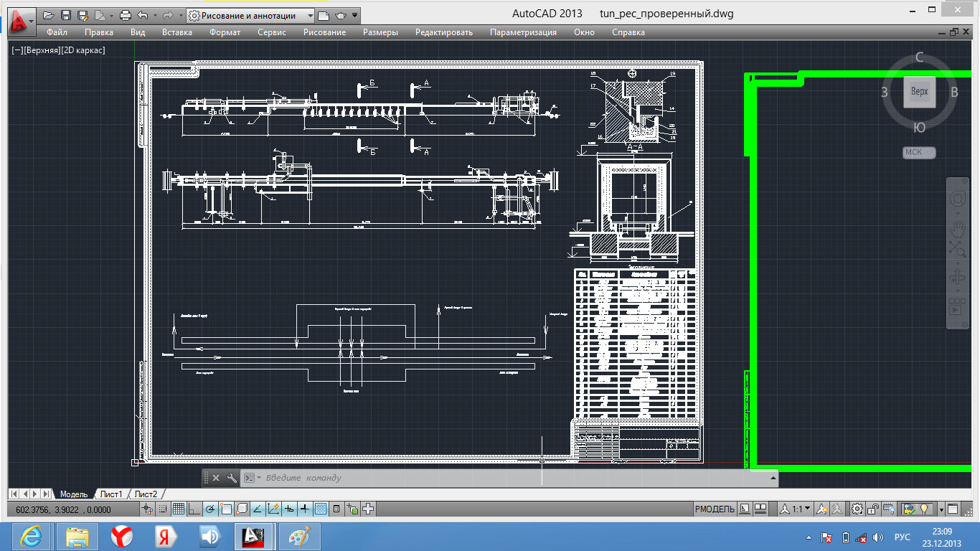The image size is (980, 551).
Task: Toggle annotation monitor plus icon
Action: coord(369,509)
